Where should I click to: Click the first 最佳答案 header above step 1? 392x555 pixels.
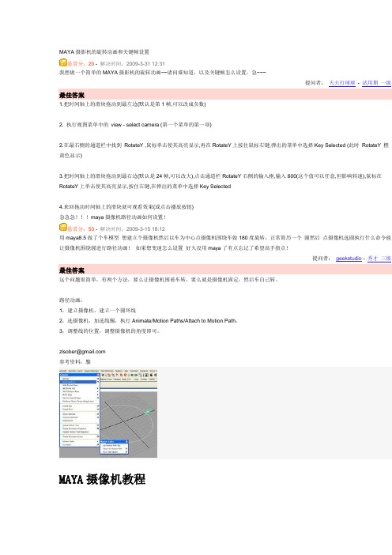click(x=72, y=95)
